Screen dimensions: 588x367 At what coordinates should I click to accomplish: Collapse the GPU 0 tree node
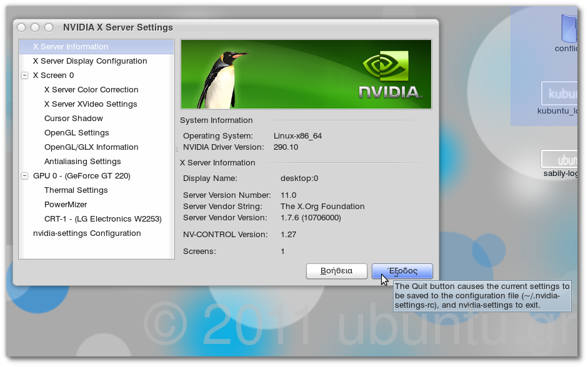click(x=25, y=175)
